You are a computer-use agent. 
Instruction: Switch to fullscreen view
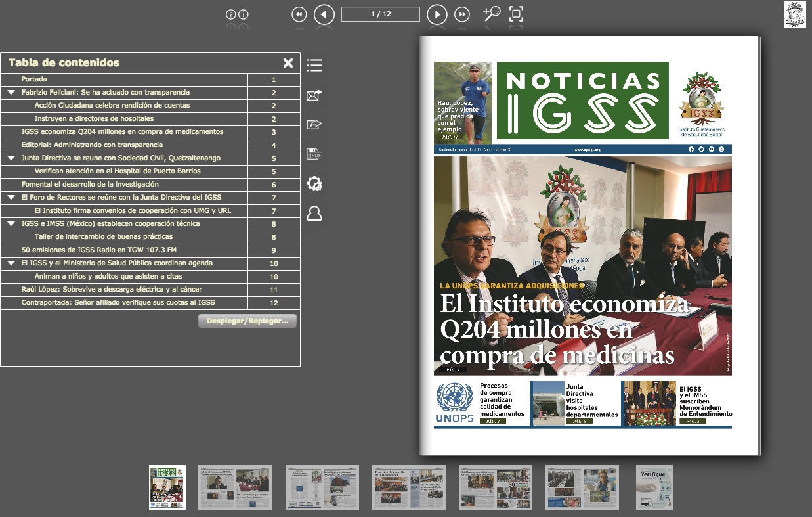[x=517, y=14]
